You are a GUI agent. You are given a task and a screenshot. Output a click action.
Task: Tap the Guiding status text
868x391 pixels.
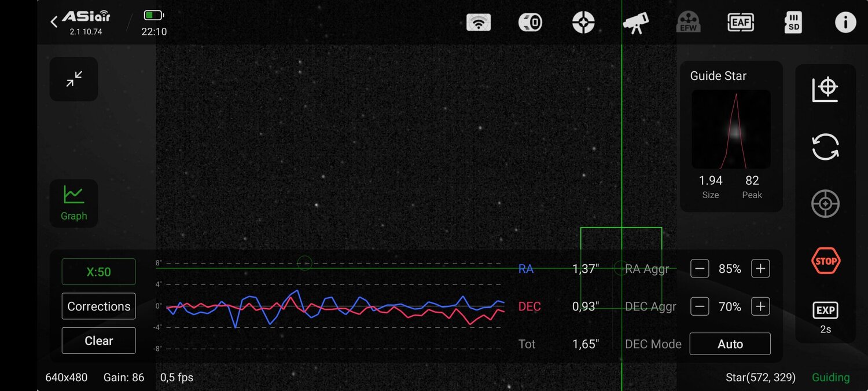831,378
